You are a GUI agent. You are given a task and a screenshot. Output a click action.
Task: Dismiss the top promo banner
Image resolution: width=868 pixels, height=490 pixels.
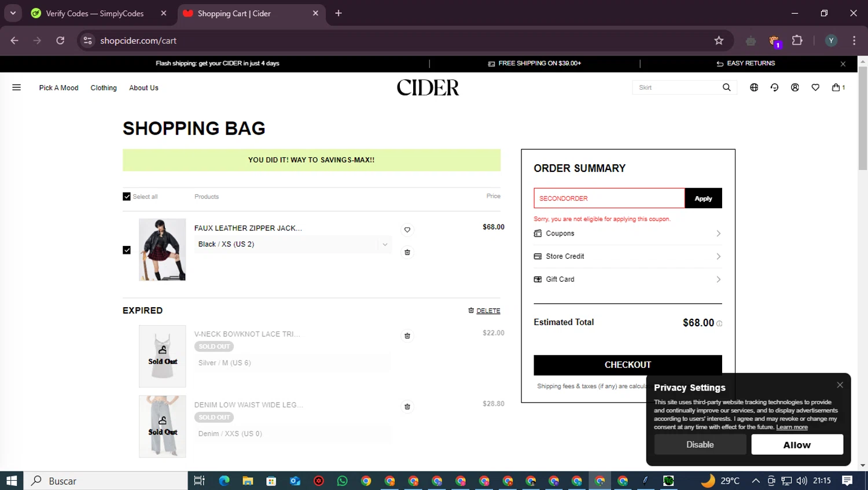843,64
